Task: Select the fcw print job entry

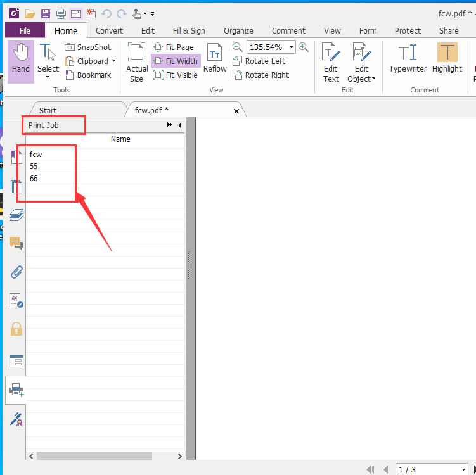Action: point(36,155)
